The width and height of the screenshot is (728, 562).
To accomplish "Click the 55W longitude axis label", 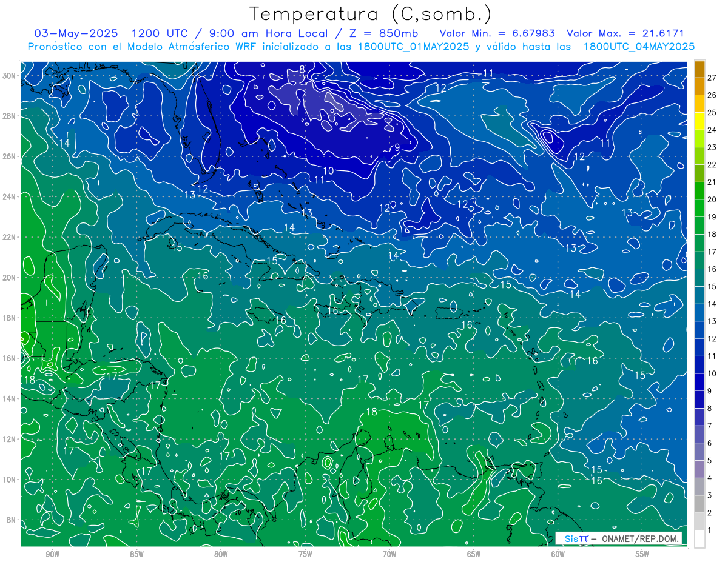I will pos(642,554).
